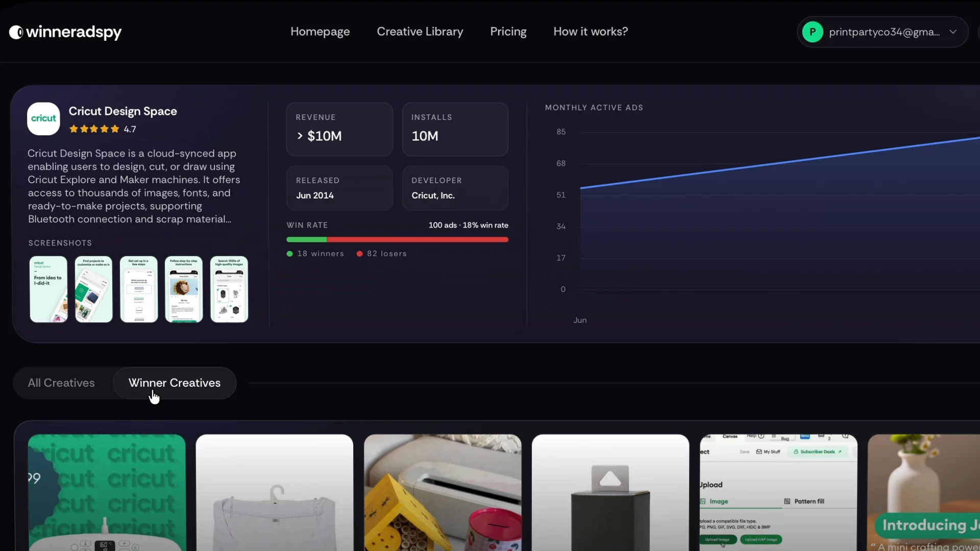Open the 'From idea to I-did-it' screenshot

tap(48, 289)
